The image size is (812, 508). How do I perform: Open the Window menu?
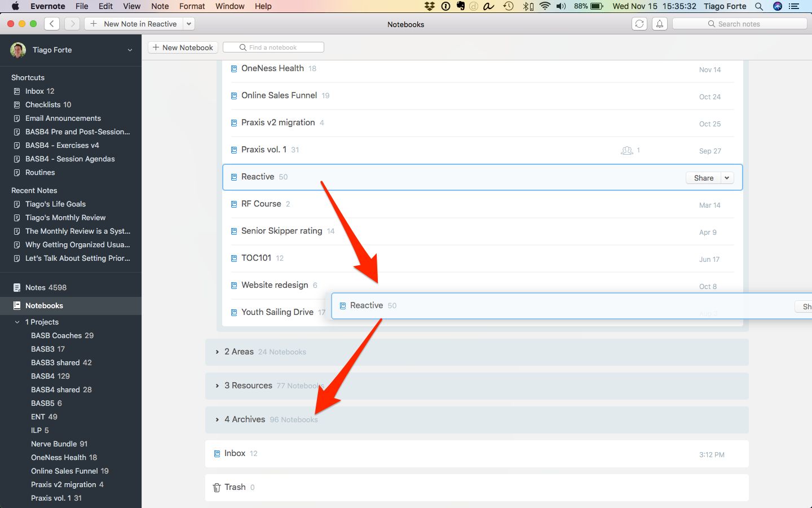click(x=230, y=6)
